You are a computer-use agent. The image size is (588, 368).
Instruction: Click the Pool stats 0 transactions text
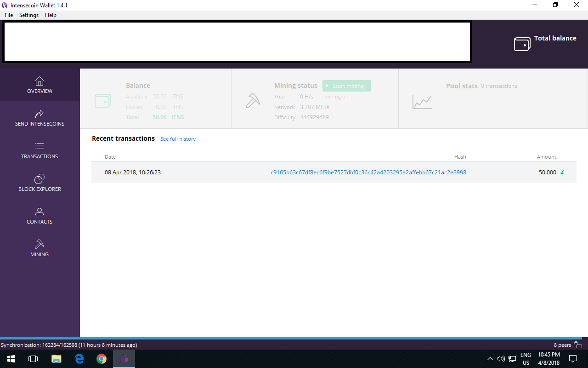pyautogui.click(x=499, y=86)
